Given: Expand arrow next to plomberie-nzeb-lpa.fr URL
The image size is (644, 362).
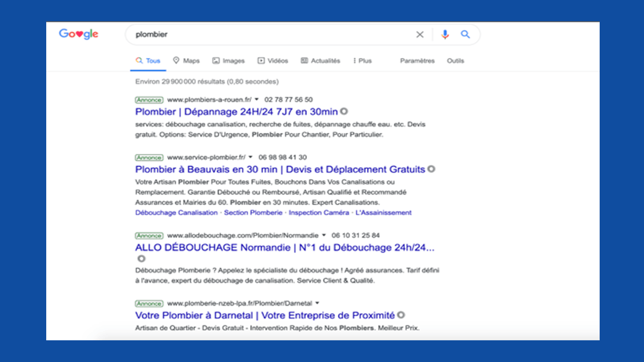Looking at the screenshot, I should click(x=317, y=303).
